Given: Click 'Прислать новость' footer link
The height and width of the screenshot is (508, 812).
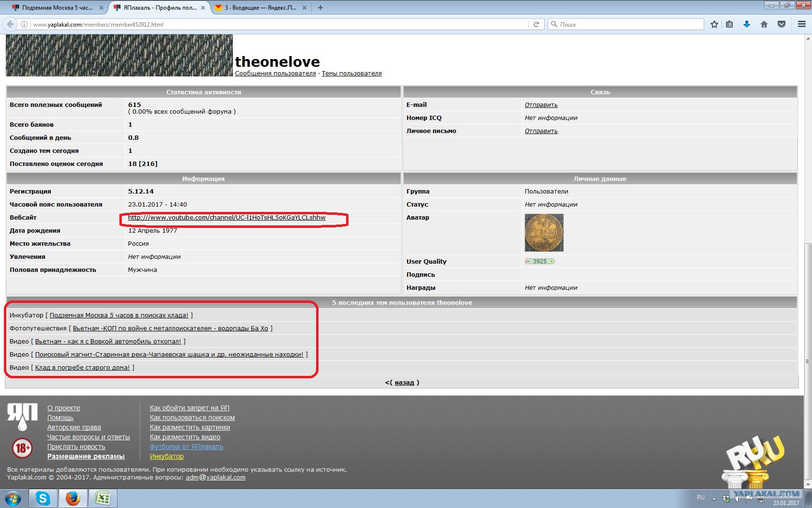Looking at the screenshot, I should (76, 447).
